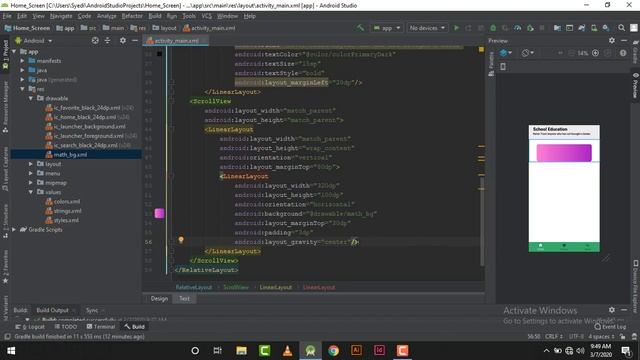This screenshot has width=640, height=360.
Task: Click the Windows Start button
Action: (11, 350)
